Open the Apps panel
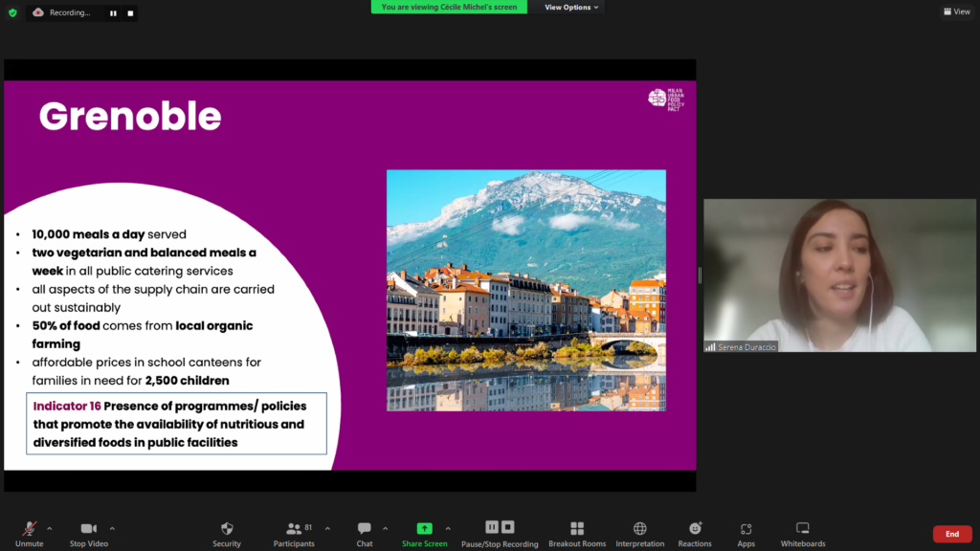The height and width of the screenshot is (551, 980). pos(746,533)
